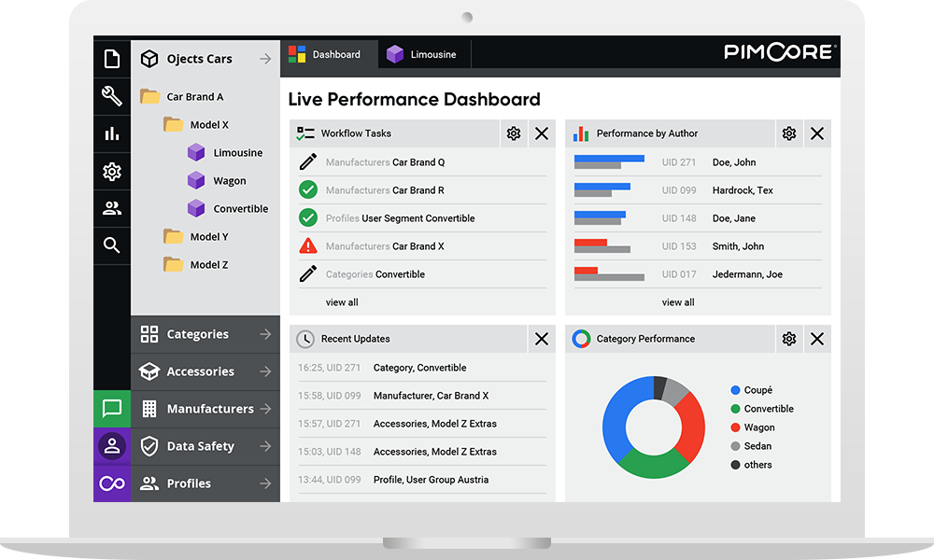Click the pencil icon for Categories Convertible
Image resolution: width=934 pixels, height=560 pixels.
click(x=308, y=273)
